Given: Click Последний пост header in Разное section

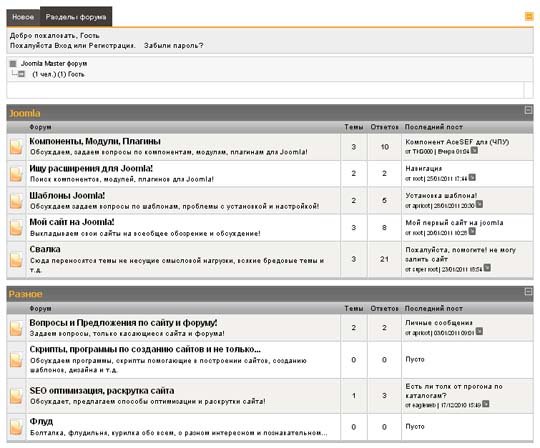Looking at the screenshot, I should click(434, 308).
